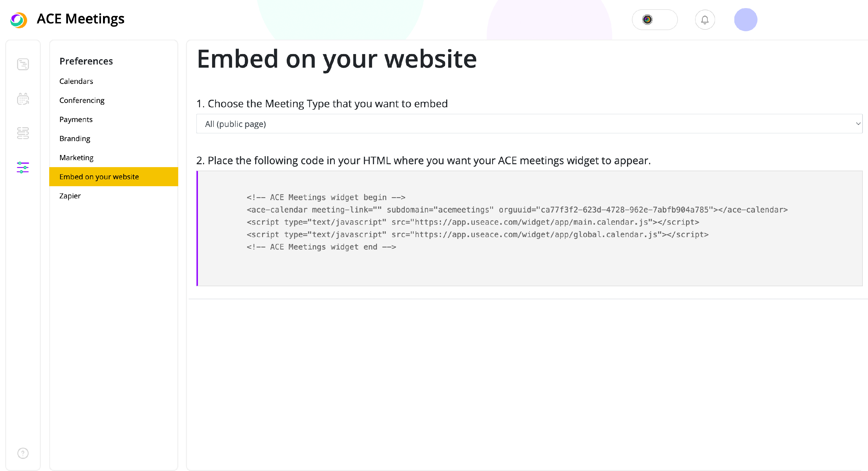Click the ACE app switcher pill
This screenshot has width=868, height=471.
(654, 20)
